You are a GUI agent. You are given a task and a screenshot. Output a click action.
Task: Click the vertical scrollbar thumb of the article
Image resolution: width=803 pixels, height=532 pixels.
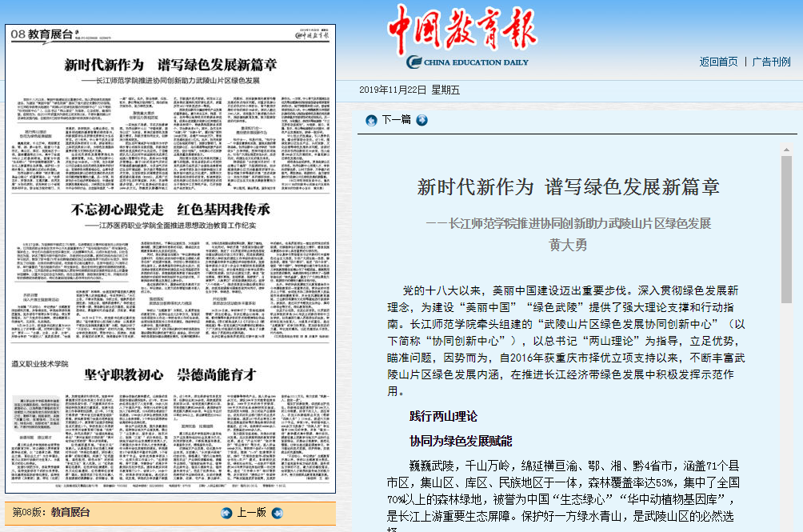click(x=786, y=230)
